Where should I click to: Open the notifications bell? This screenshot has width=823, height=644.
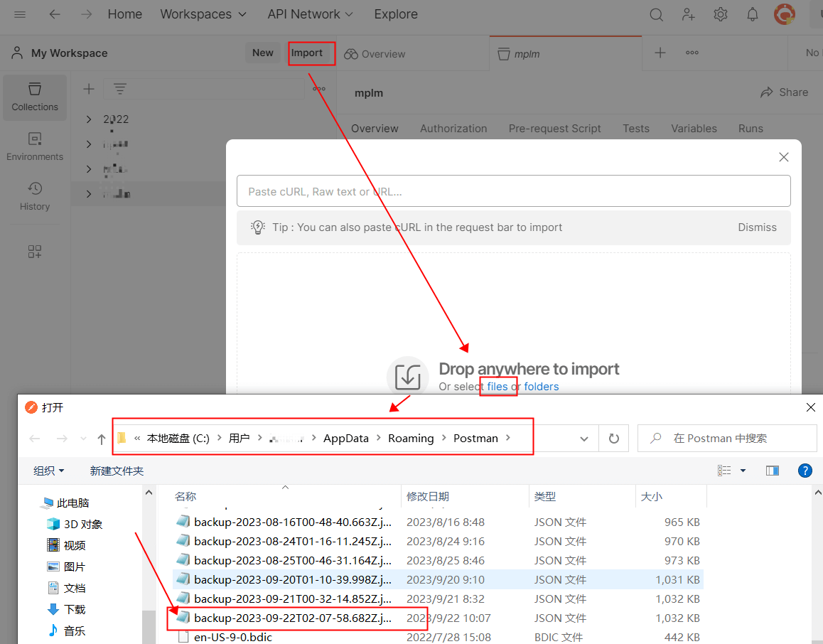point(752,14)
